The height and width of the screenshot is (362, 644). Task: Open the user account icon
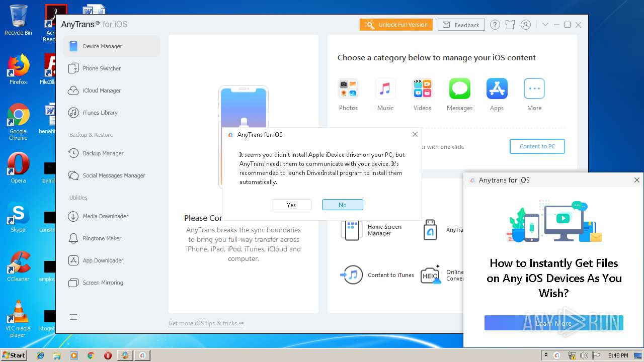[x=526, y=25]
